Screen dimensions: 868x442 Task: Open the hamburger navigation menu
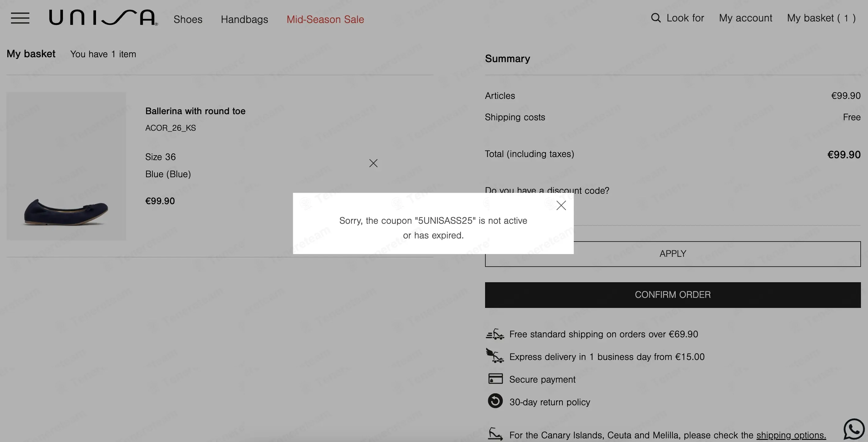tap(20, 18)
